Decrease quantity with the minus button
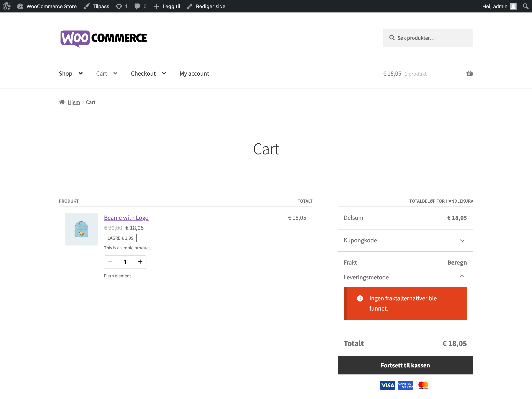Viewport: 532px width, 399px height. tap(110, 262)
